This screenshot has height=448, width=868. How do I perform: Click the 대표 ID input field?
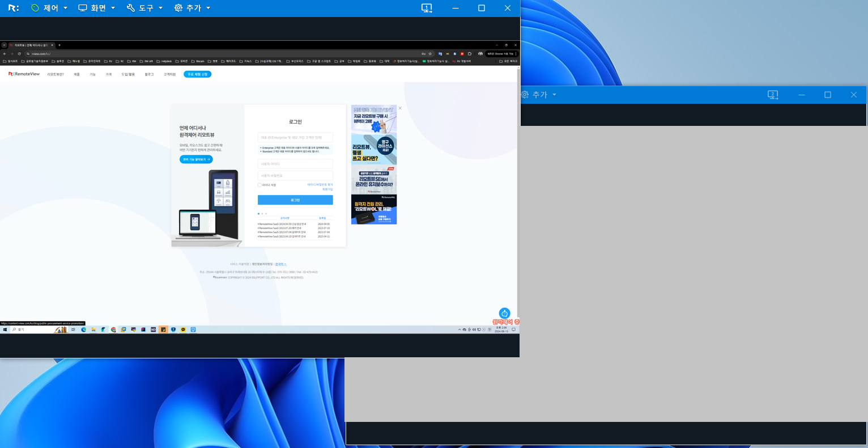tap(295, 137)
